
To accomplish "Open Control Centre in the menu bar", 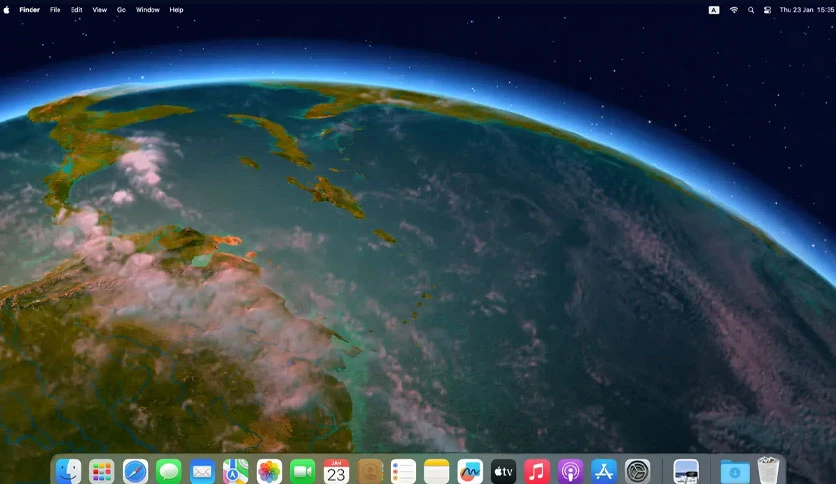I will coord(767,10).
